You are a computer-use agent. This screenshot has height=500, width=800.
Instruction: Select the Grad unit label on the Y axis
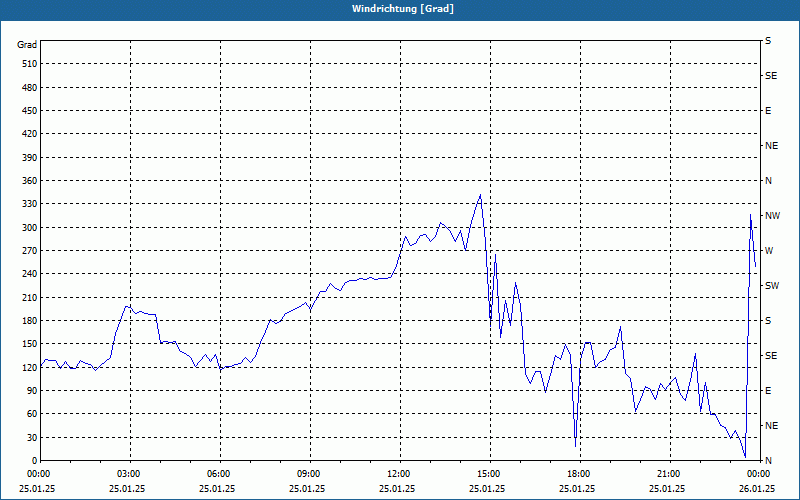27,45
